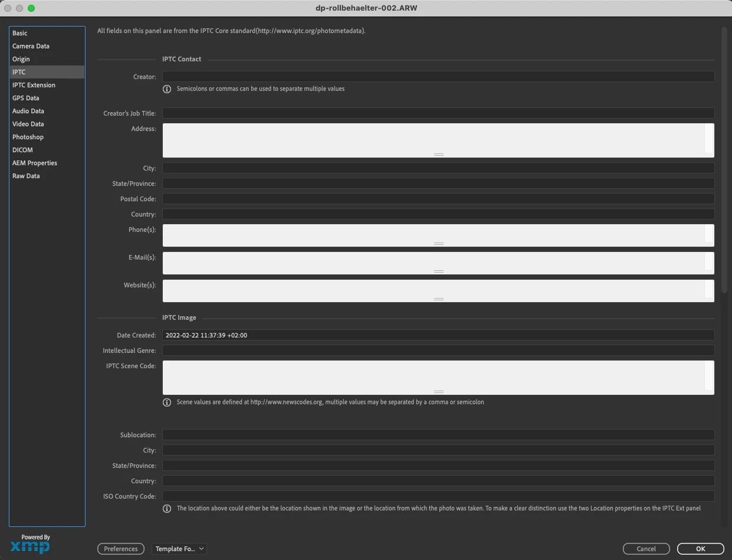Select the IPTC panel
Screen dimensions: 732x560
47,72
